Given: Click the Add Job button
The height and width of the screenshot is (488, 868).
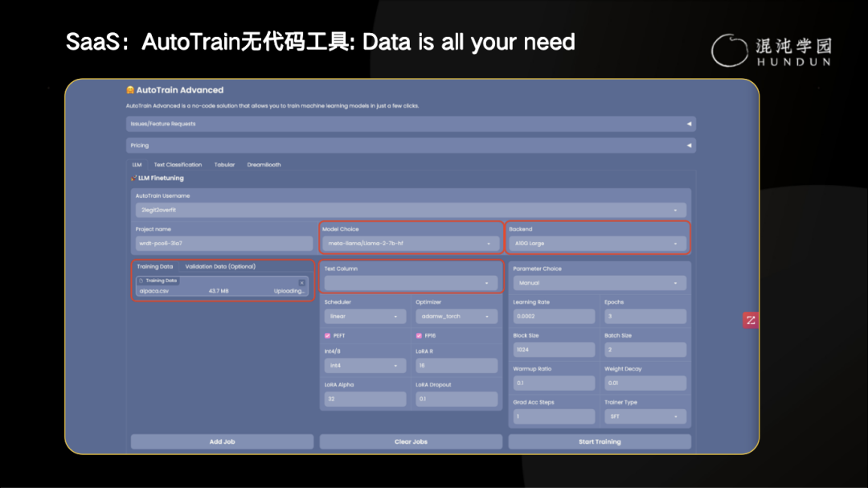Looking at the screenshot, I should point(222,441).
